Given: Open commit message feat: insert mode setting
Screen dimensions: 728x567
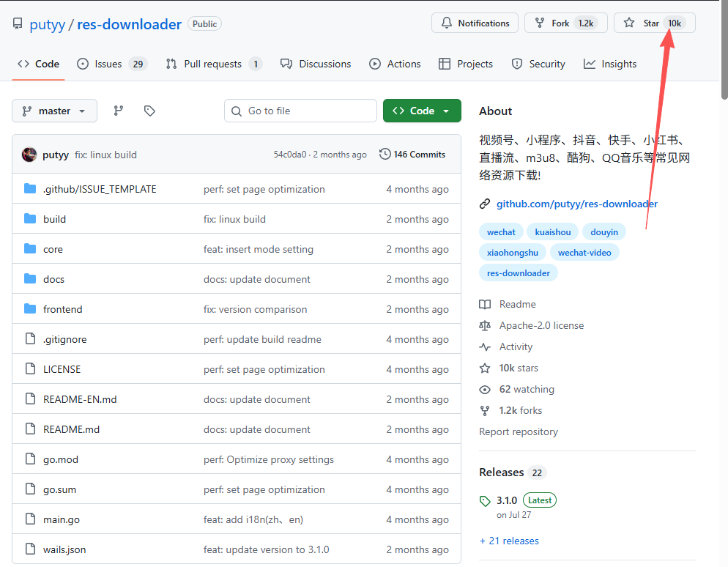Looking at the screenshot, I should (x=258, y=249).
